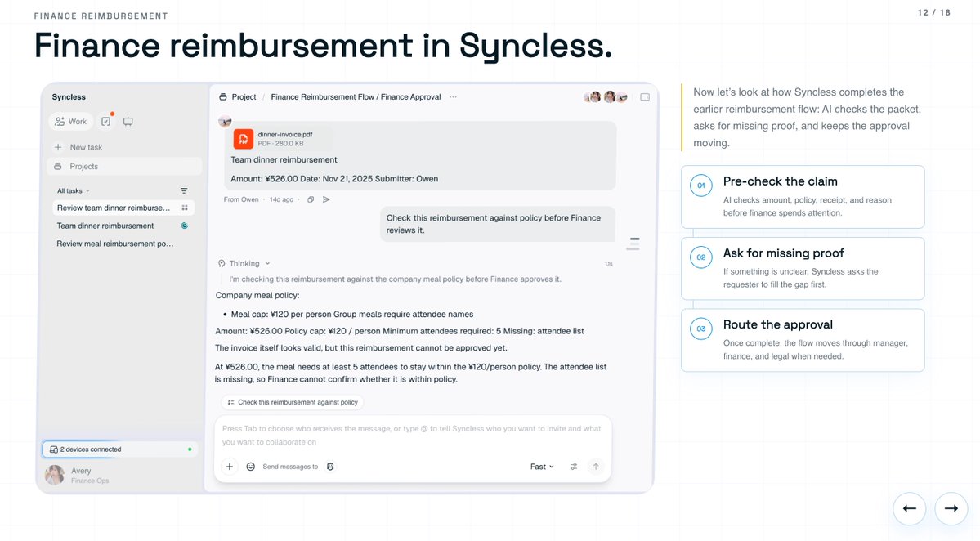980x541 pixels.
Task: Copy the message from Owen
Action: [x=311, y=200]
